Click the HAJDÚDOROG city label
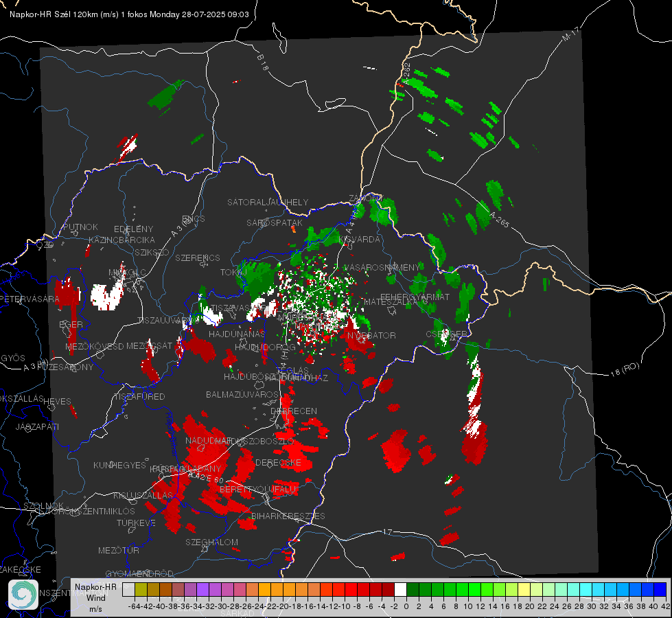The height and width of the screenshot is (618, 672). pos(265,347)
